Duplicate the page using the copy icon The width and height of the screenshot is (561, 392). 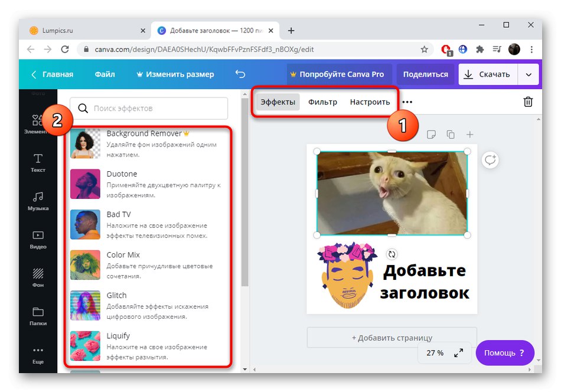(x=451, y=134)
